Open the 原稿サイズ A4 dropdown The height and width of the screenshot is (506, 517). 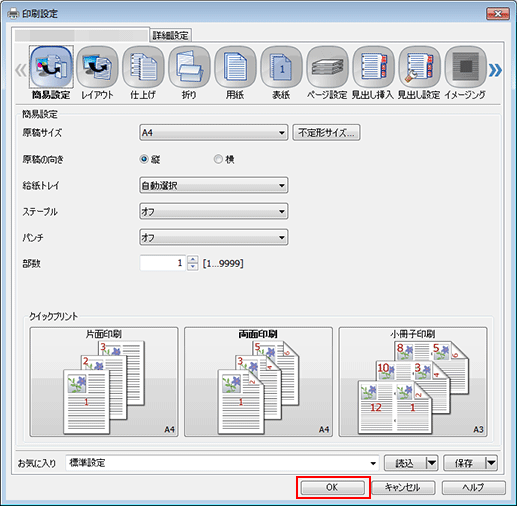point(214,133)
